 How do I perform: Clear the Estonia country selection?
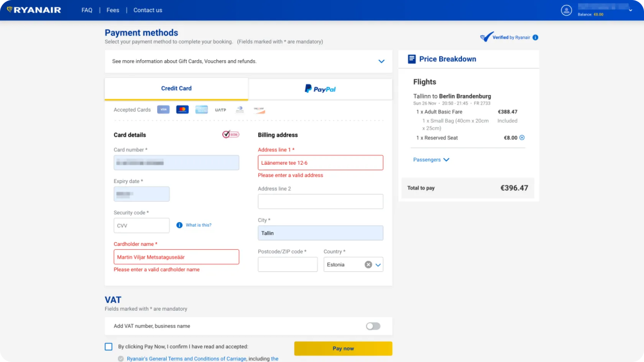pos(368,265)
